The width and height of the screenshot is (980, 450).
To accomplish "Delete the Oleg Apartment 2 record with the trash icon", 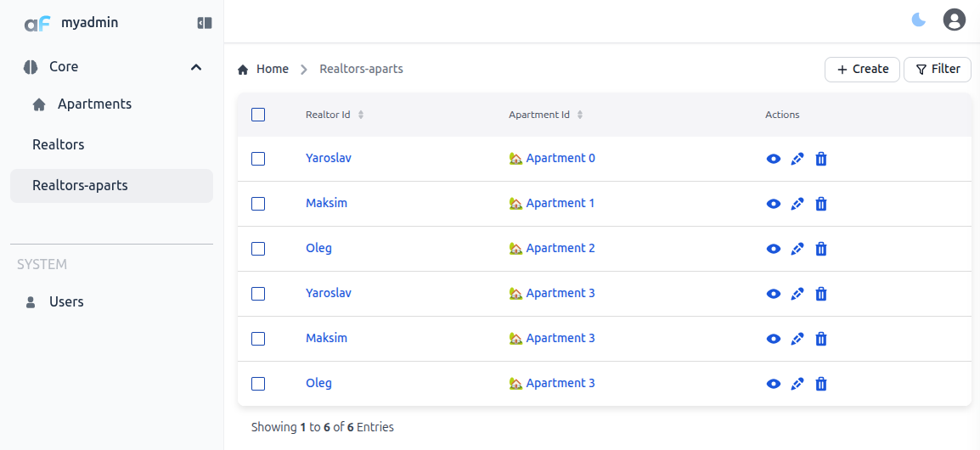I will click(x=820, y=249).
